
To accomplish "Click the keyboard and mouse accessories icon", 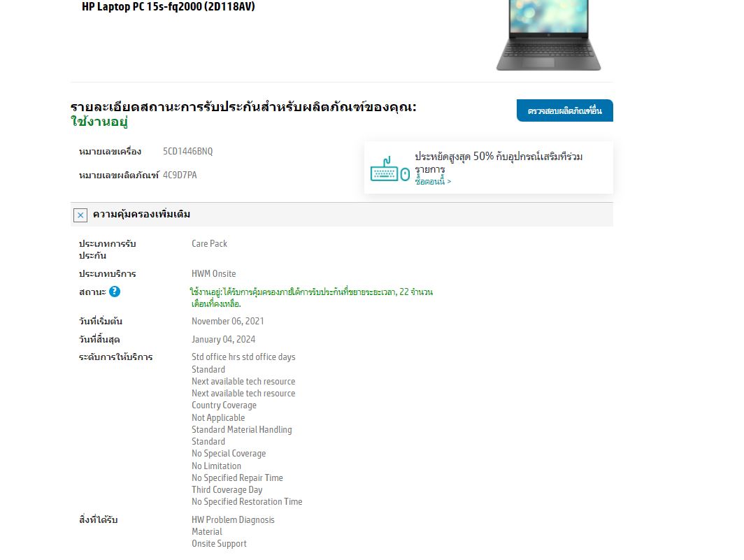I will tap(389, 169).
